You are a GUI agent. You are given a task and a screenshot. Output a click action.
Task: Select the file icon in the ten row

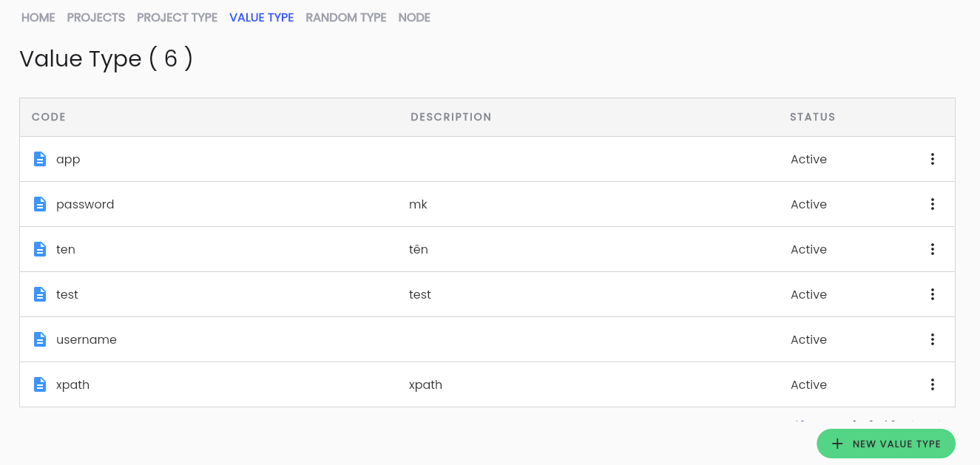pos(40,249)
